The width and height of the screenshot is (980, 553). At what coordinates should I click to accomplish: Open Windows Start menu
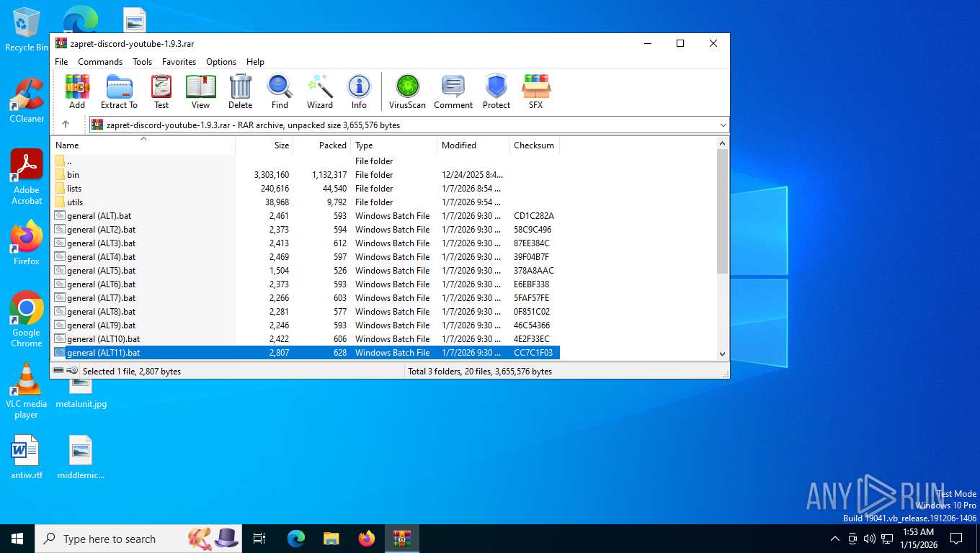point(17,539)
